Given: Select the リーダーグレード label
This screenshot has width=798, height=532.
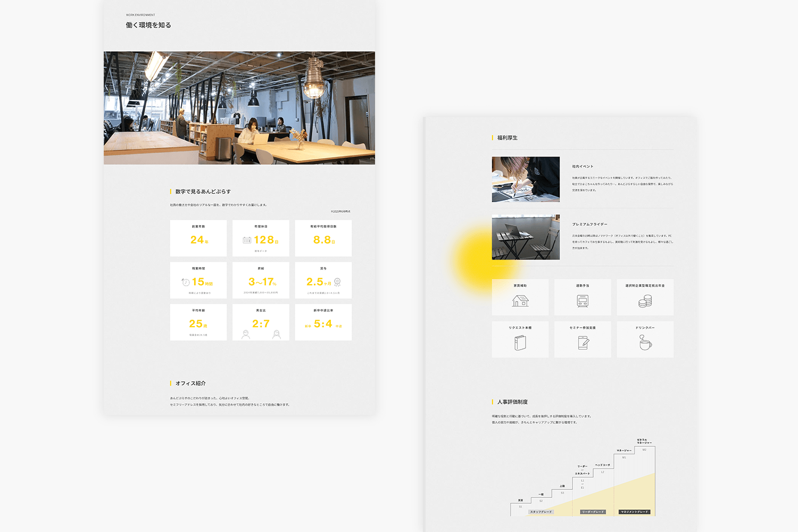Looking at the screenshot, I should point(593,512).
